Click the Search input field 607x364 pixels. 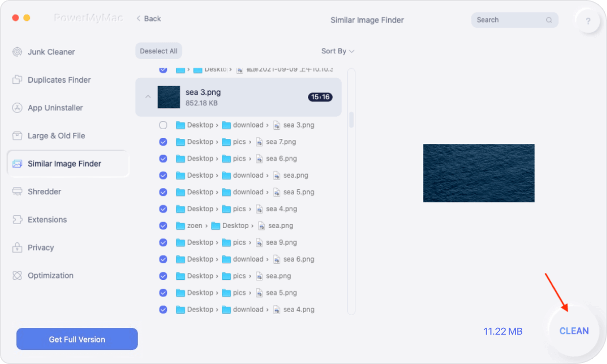pyautogui.click(x=509, y=20)
